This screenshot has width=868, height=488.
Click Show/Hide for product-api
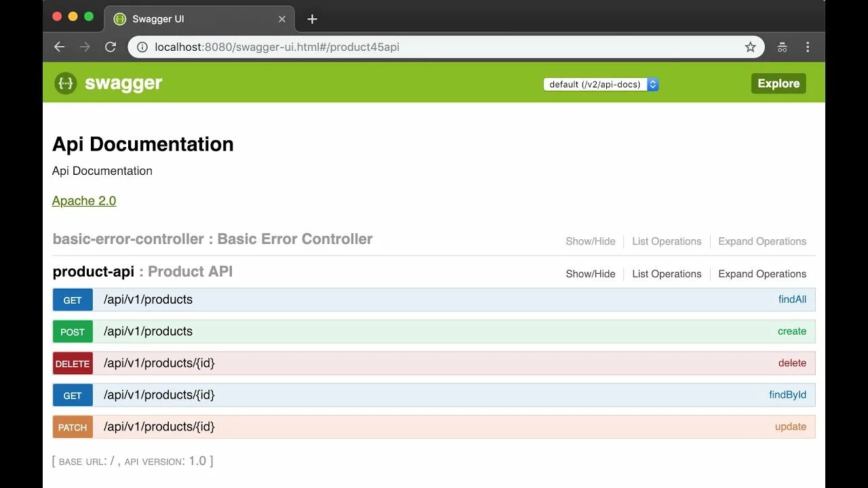(x=591, y=274)
